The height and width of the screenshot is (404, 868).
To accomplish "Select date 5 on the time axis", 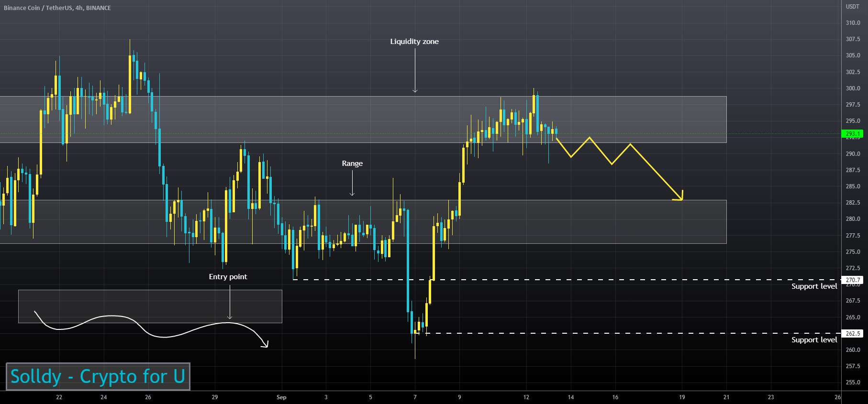I will coord(370,397).
